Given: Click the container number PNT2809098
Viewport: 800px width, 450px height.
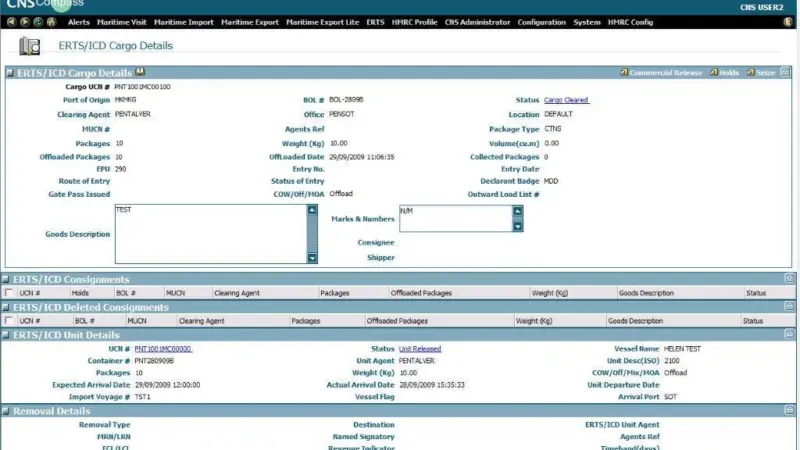Looking at the screenshot, I should point(154,361).
